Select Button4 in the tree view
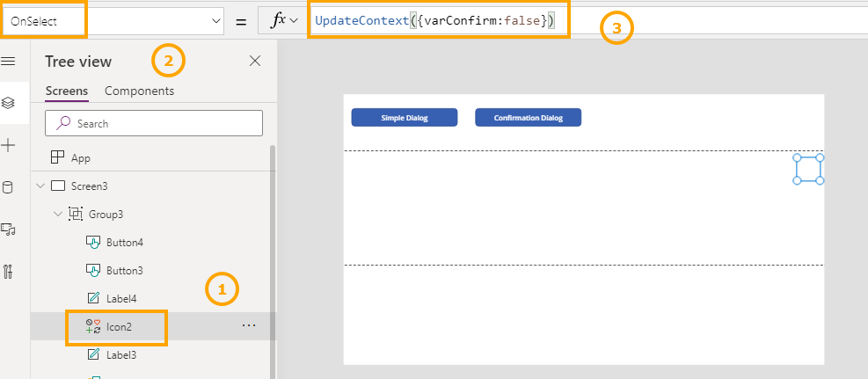 tap(124, 242)
